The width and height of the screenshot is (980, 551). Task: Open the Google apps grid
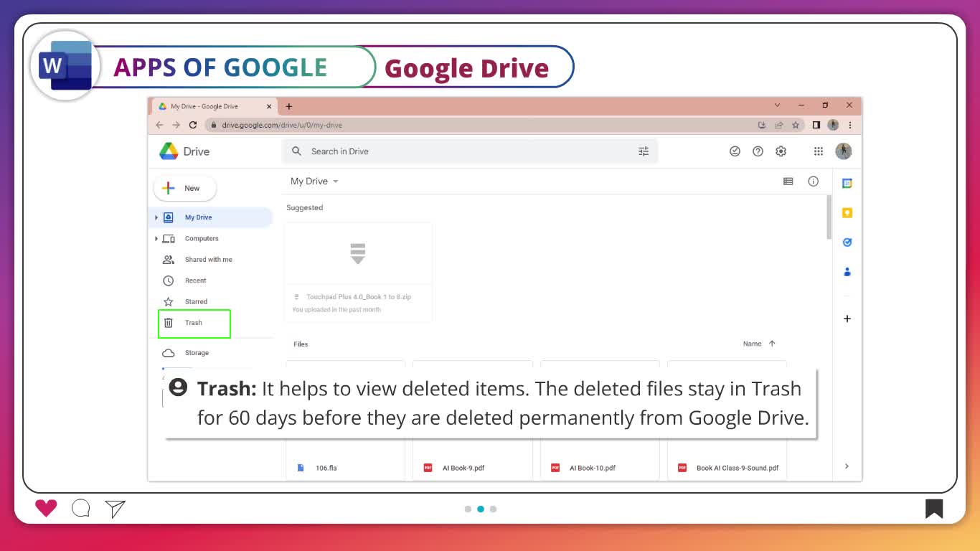point(819,151)
